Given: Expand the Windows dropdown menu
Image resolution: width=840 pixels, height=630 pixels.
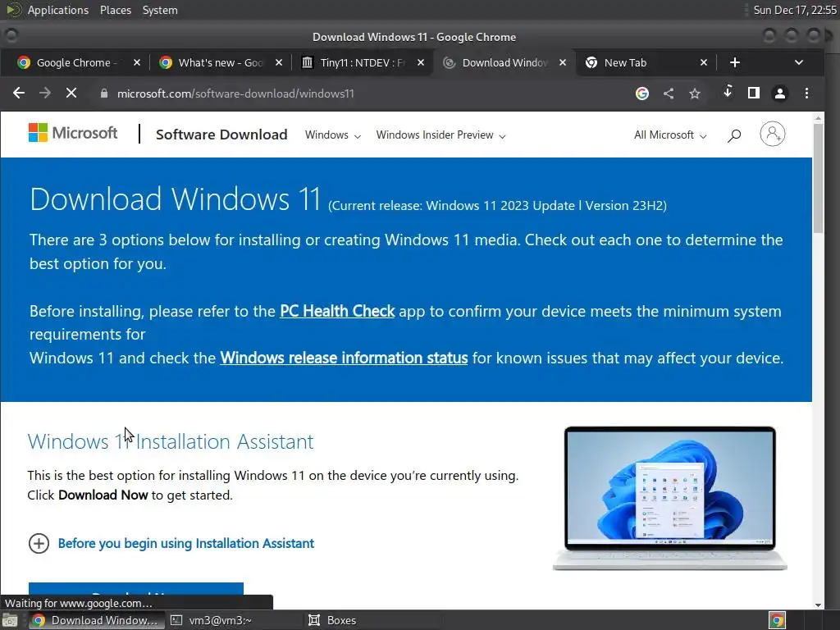Looking at the screenshot, I should coord(333,135).
